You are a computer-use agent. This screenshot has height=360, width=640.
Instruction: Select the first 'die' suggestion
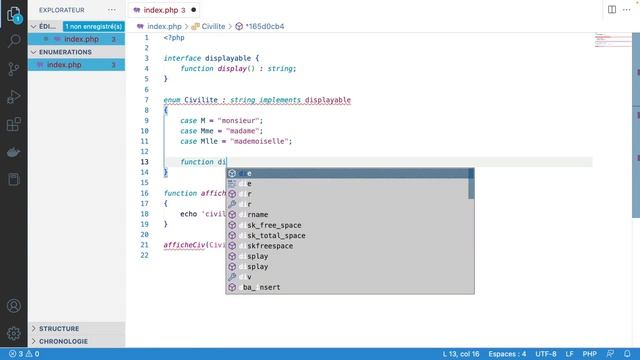(350, 173)
